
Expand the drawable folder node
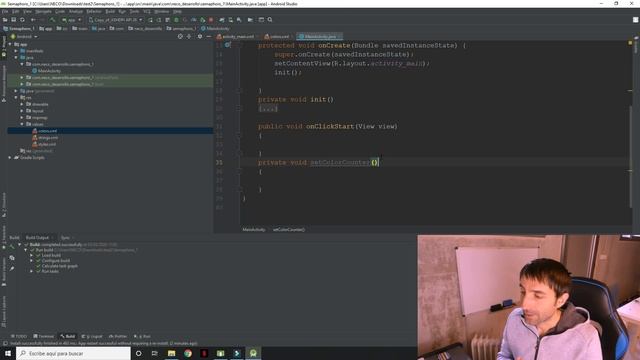click(x=22, y=104)
